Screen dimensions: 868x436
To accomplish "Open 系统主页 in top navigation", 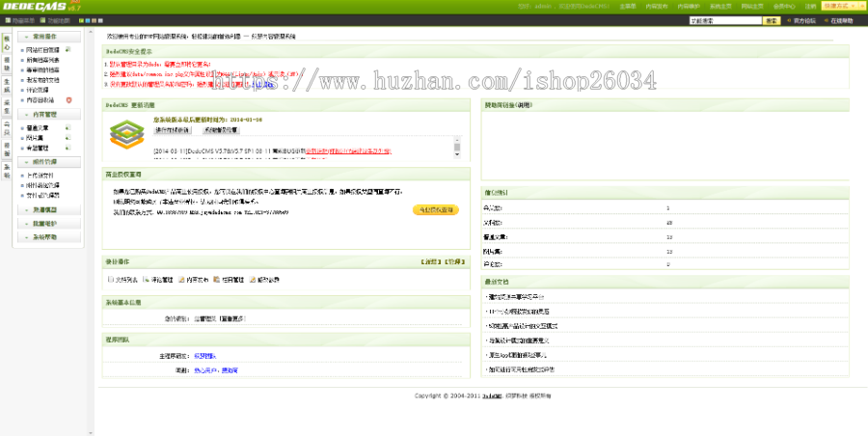I will (x=720, y=7).
